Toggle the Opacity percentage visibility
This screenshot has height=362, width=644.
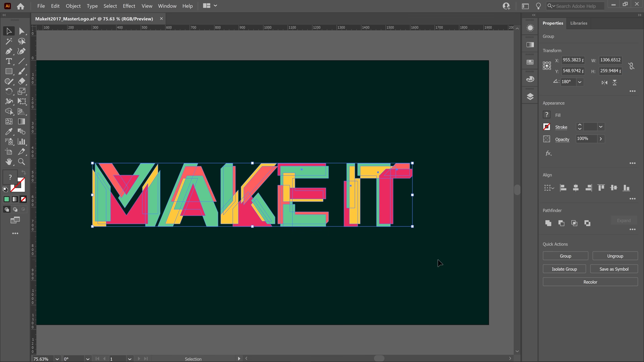click(601, 139)
